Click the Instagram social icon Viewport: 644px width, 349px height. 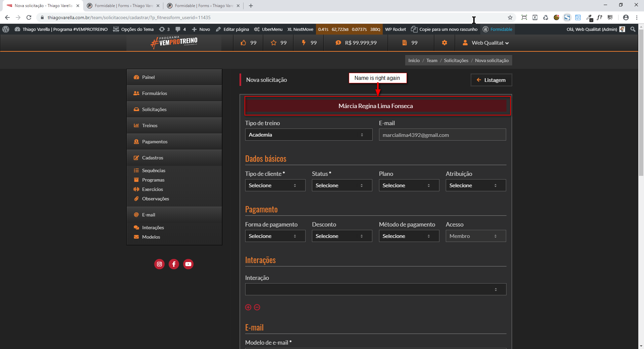(x=159, y=264)
